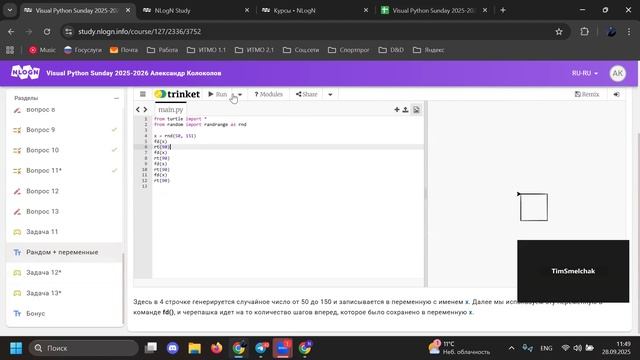
Task: Open the ИТМО 2.1 bookmarks folder
Action: click(x=254, y=50)
